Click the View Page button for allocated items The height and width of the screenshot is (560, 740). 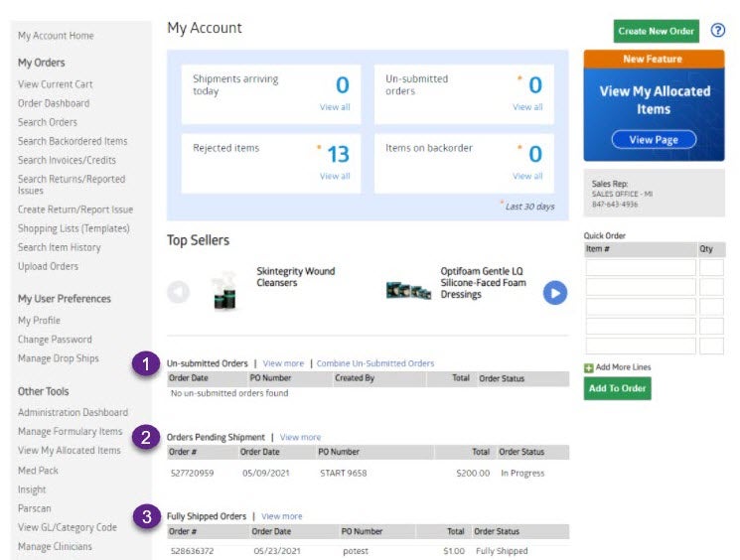(x=653, y=140)
